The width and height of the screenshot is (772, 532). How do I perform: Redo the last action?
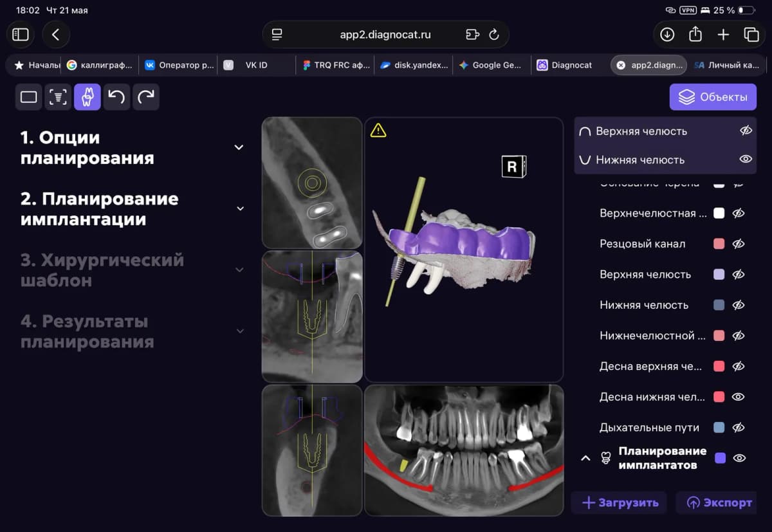click(146, 97)
